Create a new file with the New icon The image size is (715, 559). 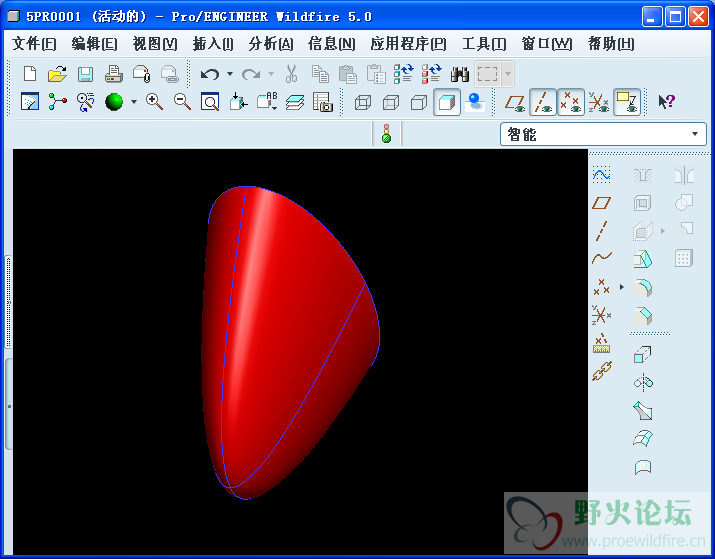pyautogui.click(x=30, y=73)
